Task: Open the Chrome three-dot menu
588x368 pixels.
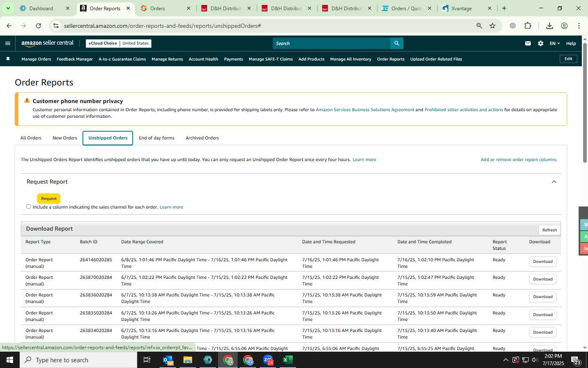Action: pyautogui.click(x=579, y=26)
